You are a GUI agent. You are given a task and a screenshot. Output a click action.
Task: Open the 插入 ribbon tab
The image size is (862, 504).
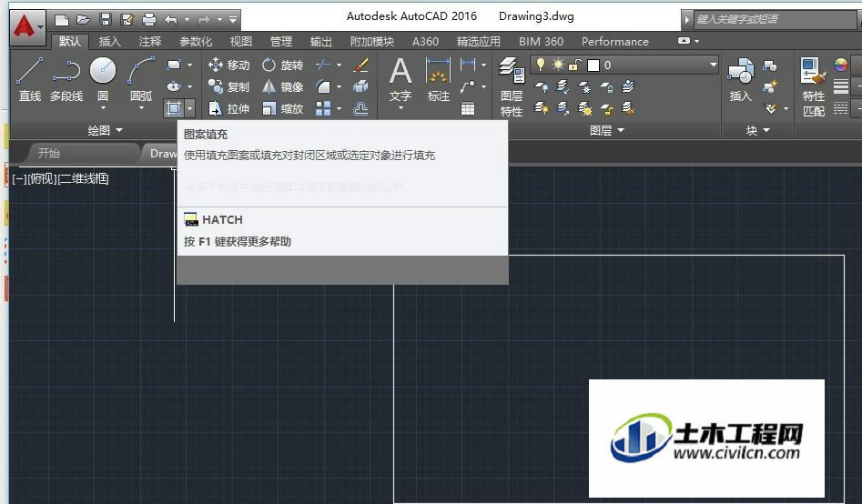point(109,41)
